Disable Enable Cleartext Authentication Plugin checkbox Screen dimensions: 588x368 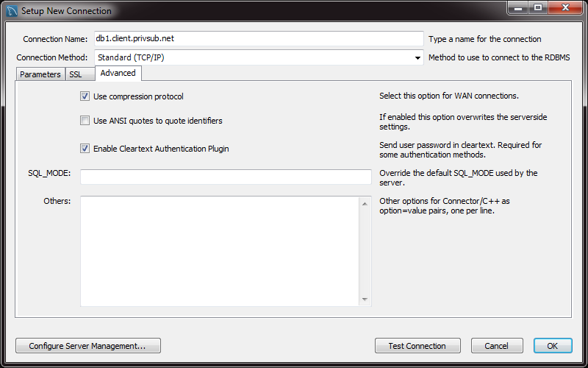click(85, 149)
